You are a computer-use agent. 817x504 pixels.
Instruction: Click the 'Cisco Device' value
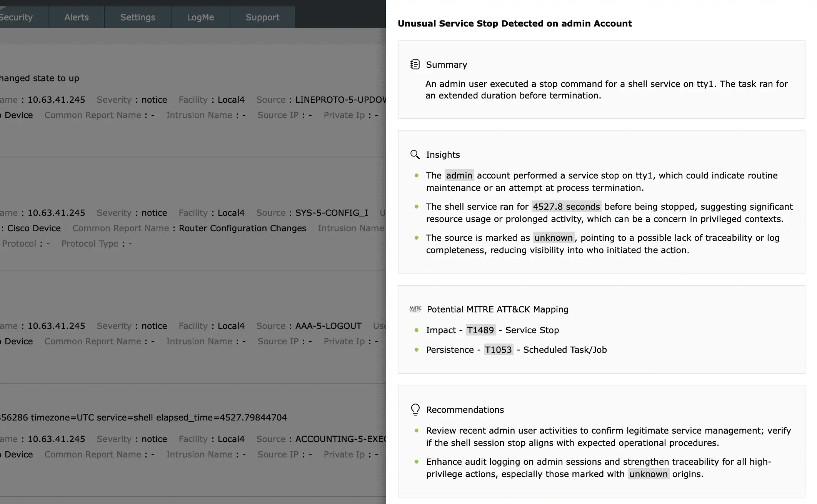34,228
